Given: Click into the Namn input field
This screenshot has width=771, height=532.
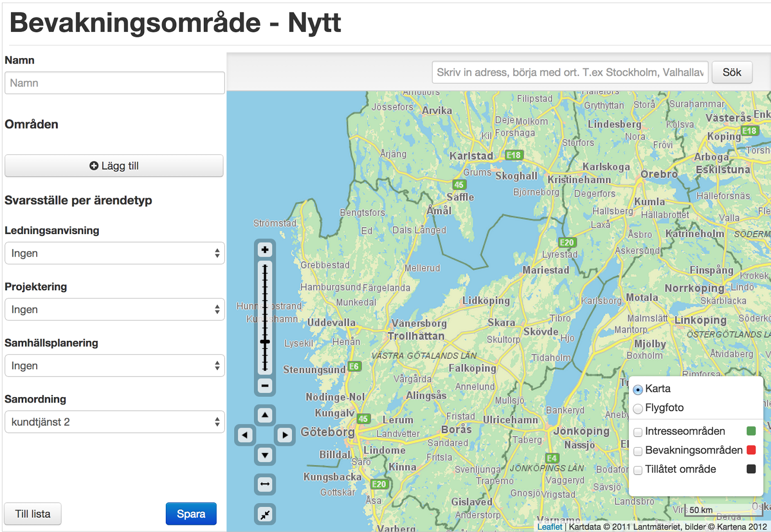Looking at the screenshot, I should (115, 83).
